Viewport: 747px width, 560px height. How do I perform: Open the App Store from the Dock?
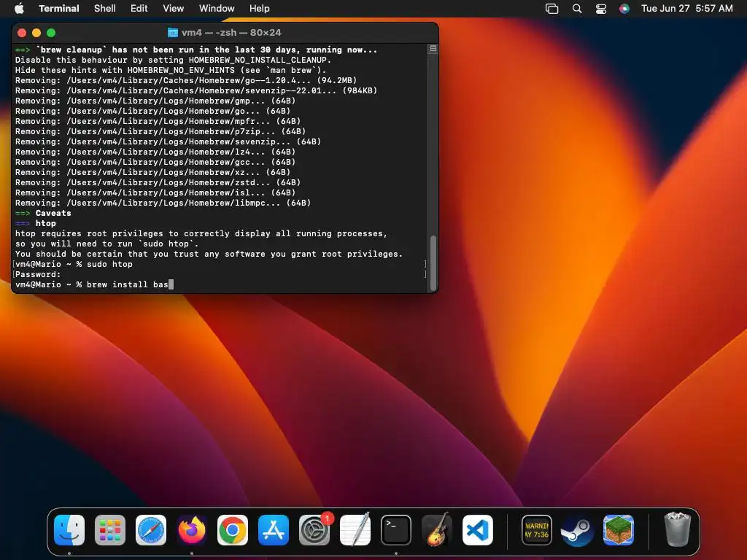[274, 529]
